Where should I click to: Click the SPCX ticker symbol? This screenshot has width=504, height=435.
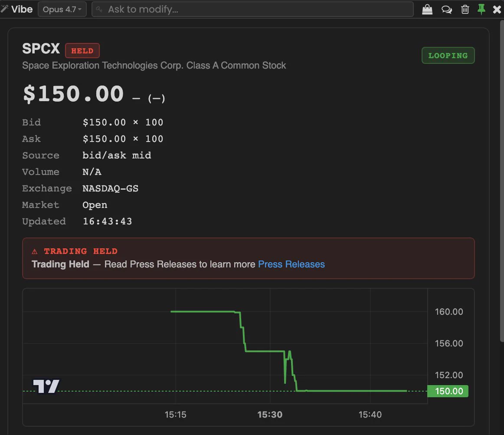(41, 49)
